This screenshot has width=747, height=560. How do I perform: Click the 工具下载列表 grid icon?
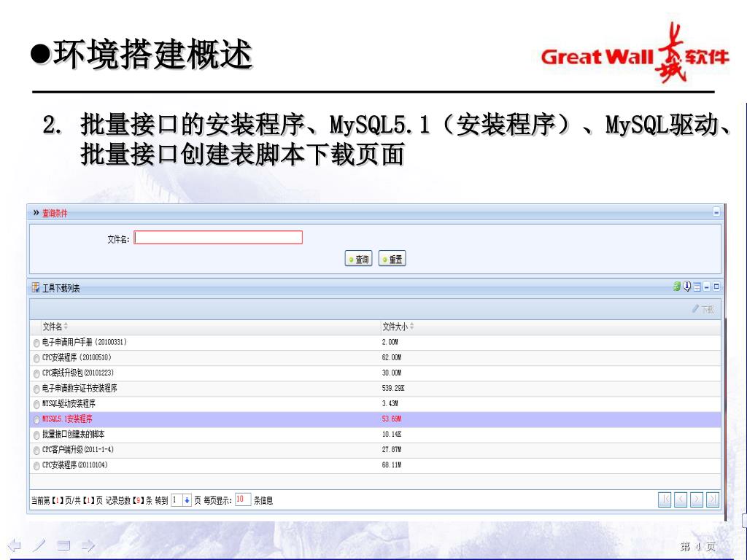click(x=36, y=287)
